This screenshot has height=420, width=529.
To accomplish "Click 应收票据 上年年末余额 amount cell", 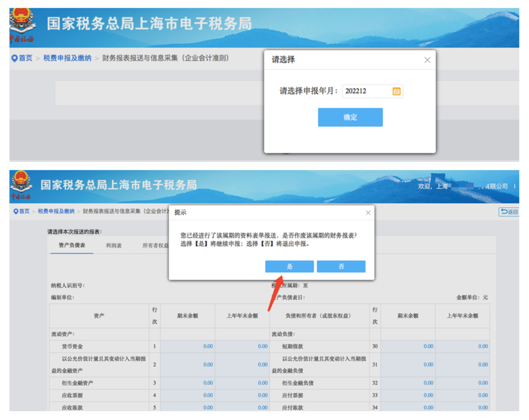I will tap(242, 395).
